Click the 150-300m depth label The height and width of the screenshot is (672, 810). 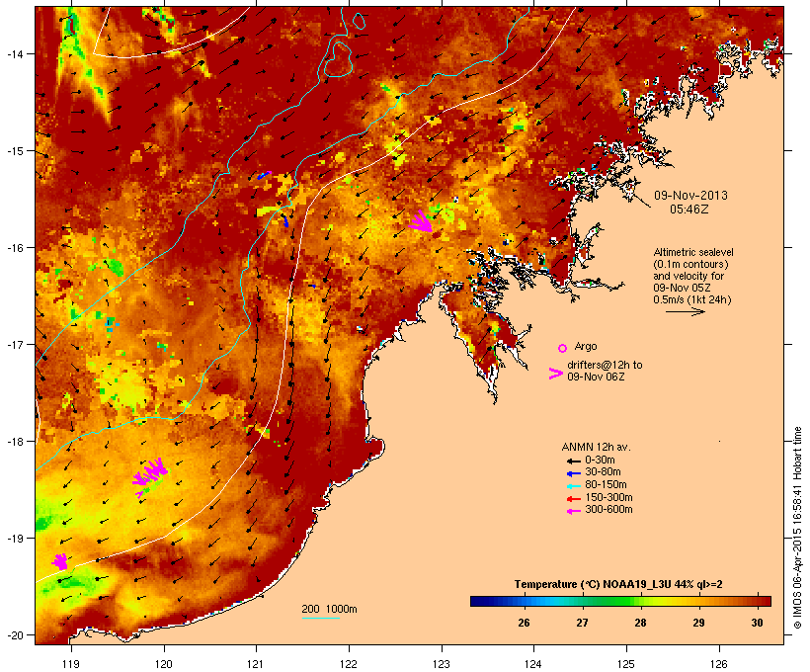tap(608, 497)
